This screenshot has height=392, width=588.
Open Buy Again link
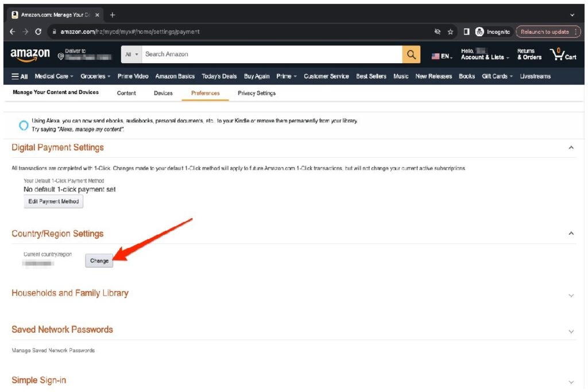257,76
